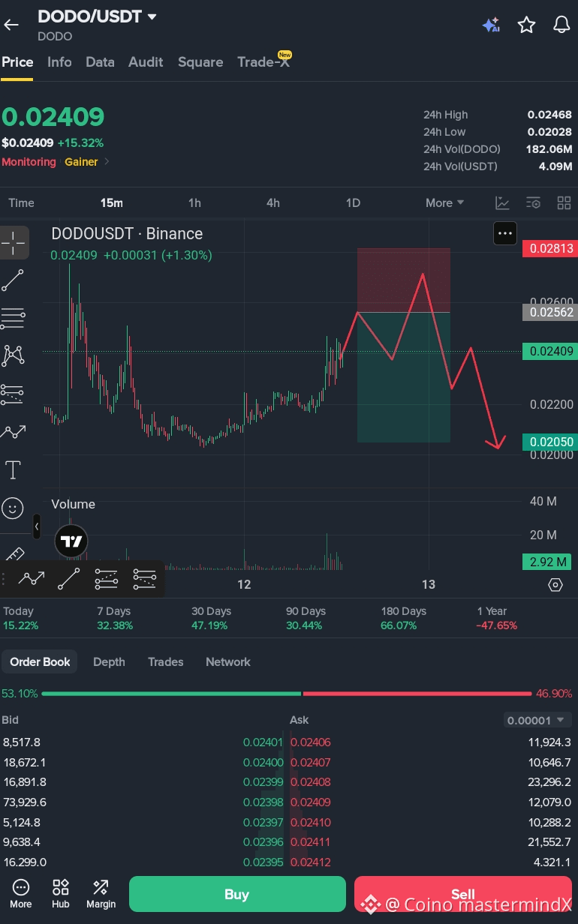Add DODO/USDT to favorites with star

pyautogui.click(x=526, y=25)
